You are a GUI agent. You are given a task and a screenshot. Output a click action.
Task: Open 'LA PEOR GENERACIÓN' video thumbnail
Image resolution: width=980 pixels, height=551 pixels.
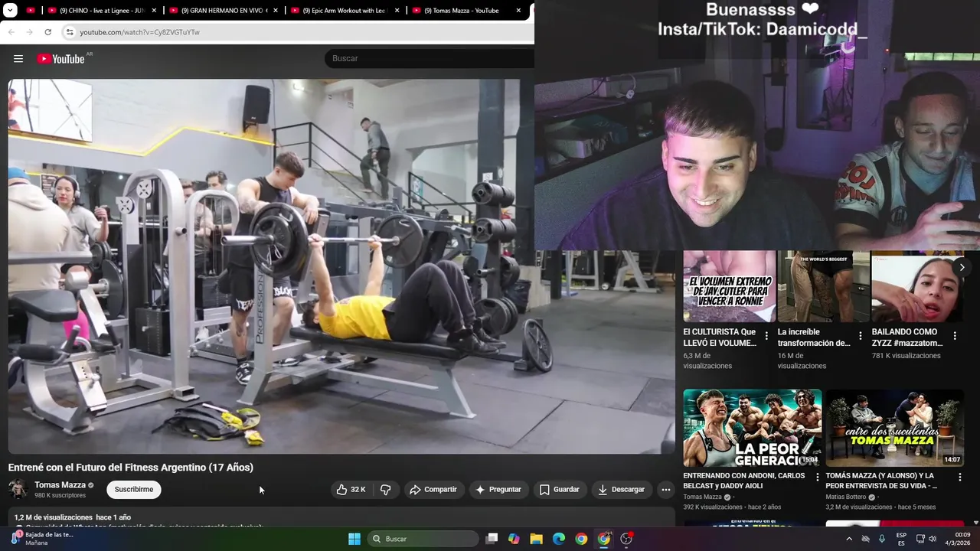coord(752,428)
